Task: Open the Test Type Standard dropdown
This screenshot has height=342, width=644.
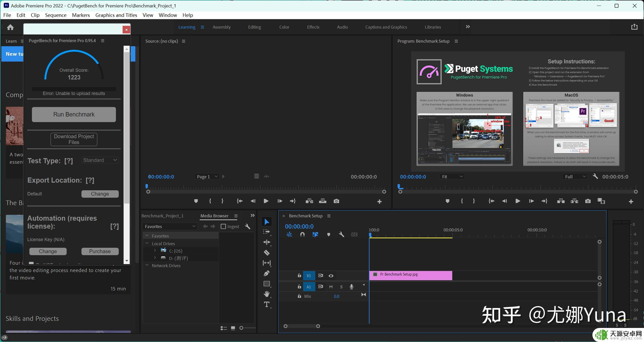Action: coord(100,160)
